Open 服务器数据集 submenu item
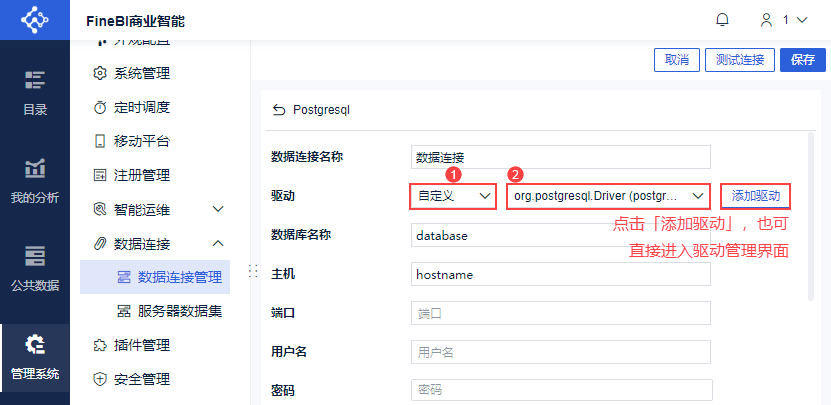The width and height of the screenshot is (831, 405). pyautogui.click(x=170, y=312)
